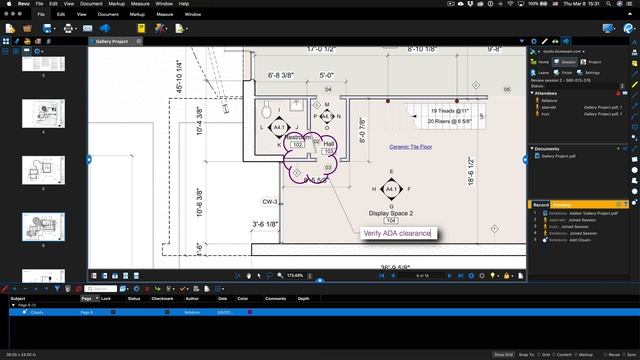Click the New document icon in toolbar
Viewport: 640px width, 360px height.
pyautogui.click(x=10, y=28)
